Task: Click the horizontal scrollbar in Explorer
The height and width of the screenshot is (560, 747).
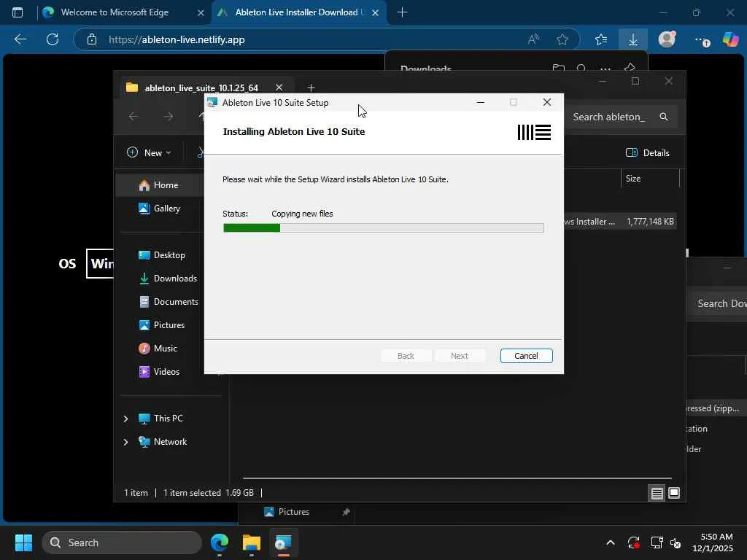Action: [x=457, y=478]
